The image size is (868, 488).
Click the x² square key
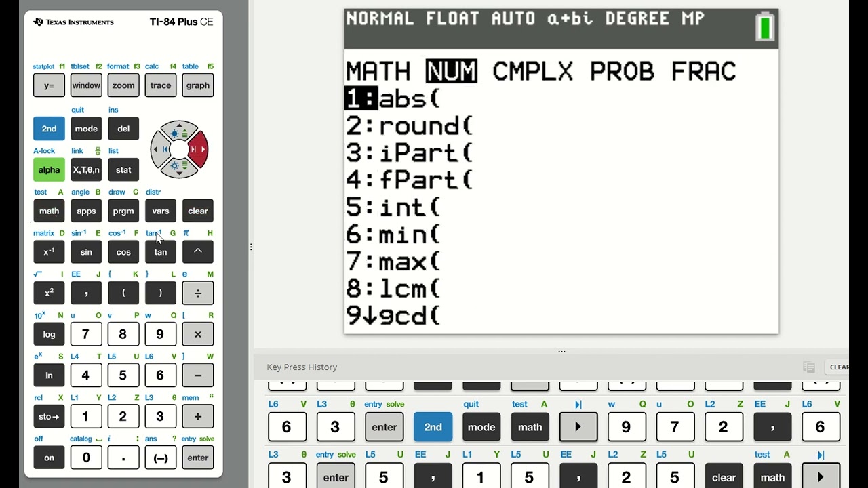coord(49,293)
